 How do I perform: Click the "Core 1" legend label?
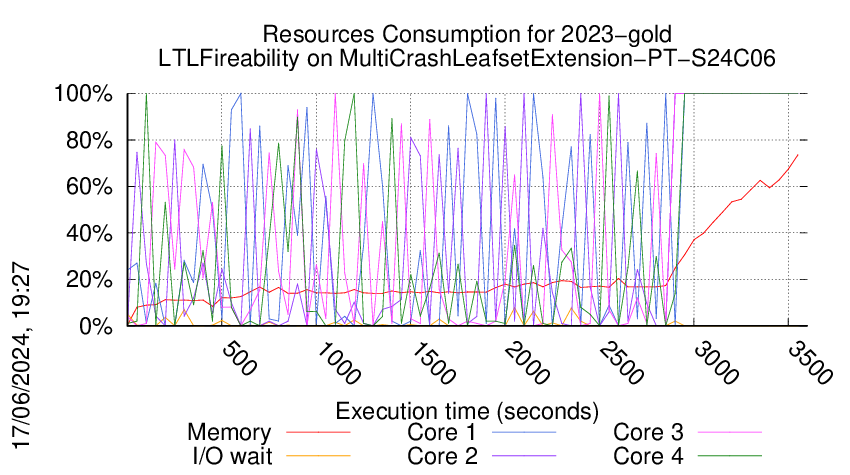click(442, 433)
